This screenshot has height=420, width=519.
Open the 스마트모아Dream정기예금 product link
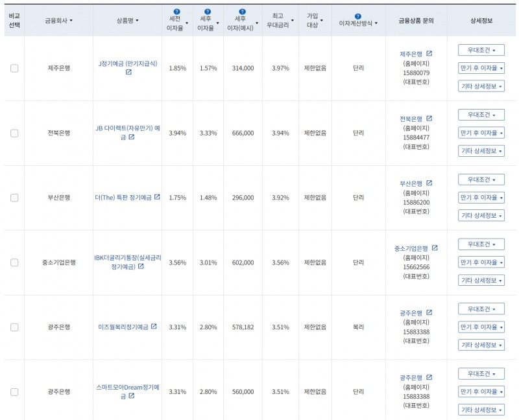pos(127,391)
